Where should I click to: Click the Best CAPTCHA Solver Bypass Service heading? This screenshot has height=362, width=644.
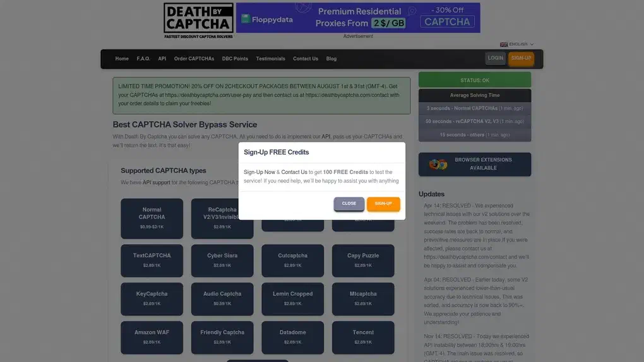[x=185, y=125]
